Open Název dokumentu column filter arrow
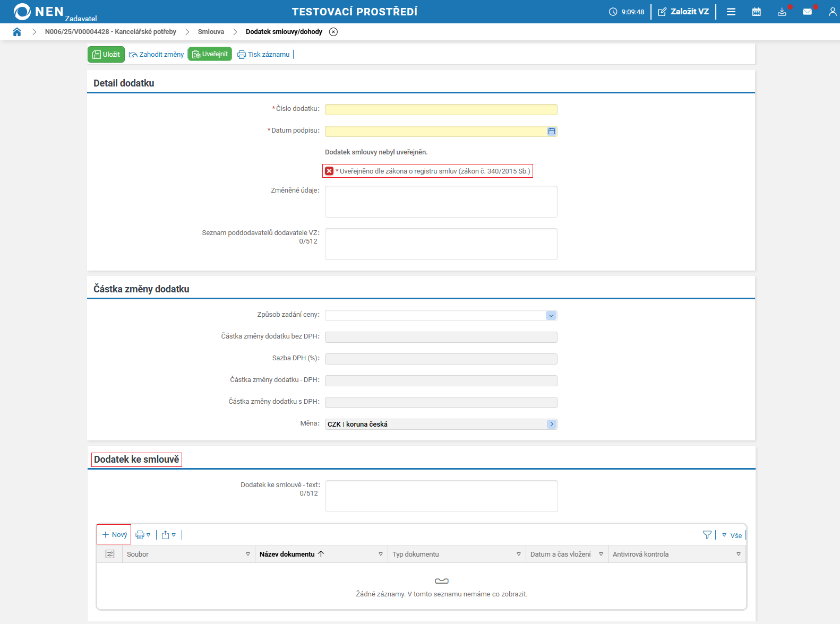This screenshot has width=840, height=624. tap(381, 554)
